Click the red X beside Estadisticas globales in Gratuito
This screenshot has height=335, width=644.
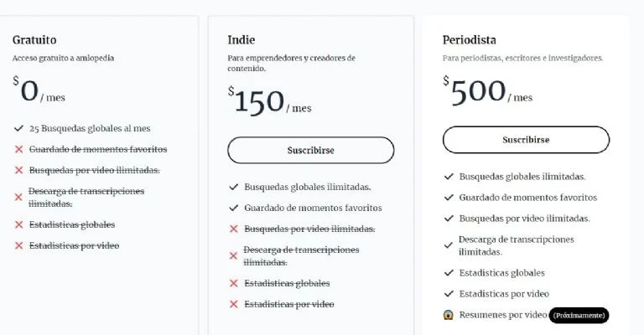[x=18, y=224]
